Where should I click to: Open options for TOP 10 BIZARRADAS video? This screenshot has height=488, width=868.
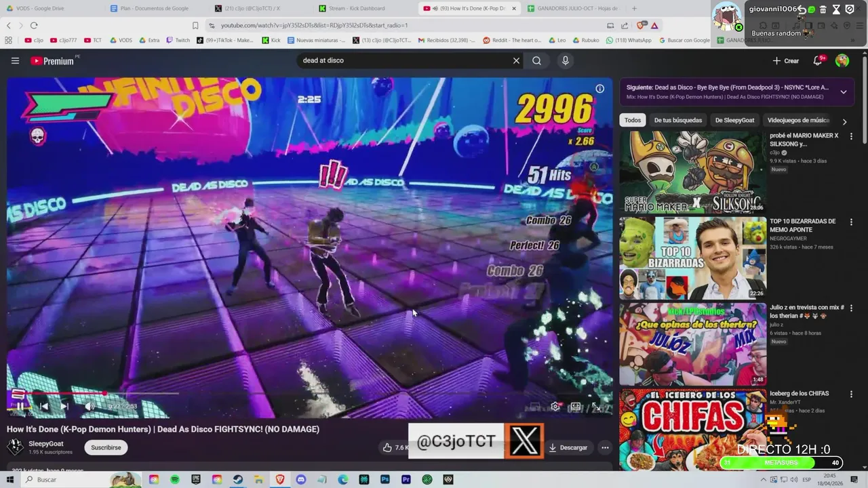pos(851,222)
